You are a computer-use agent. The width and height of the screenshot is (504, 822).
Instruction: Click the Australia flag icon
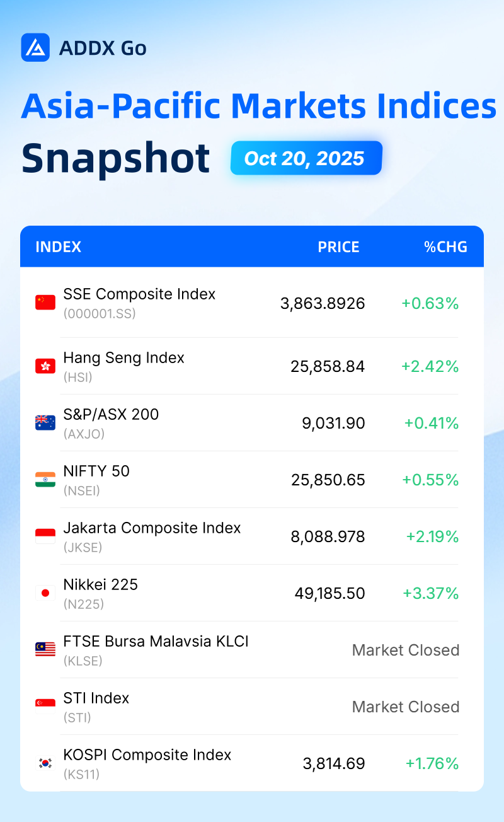click(45, 423)
